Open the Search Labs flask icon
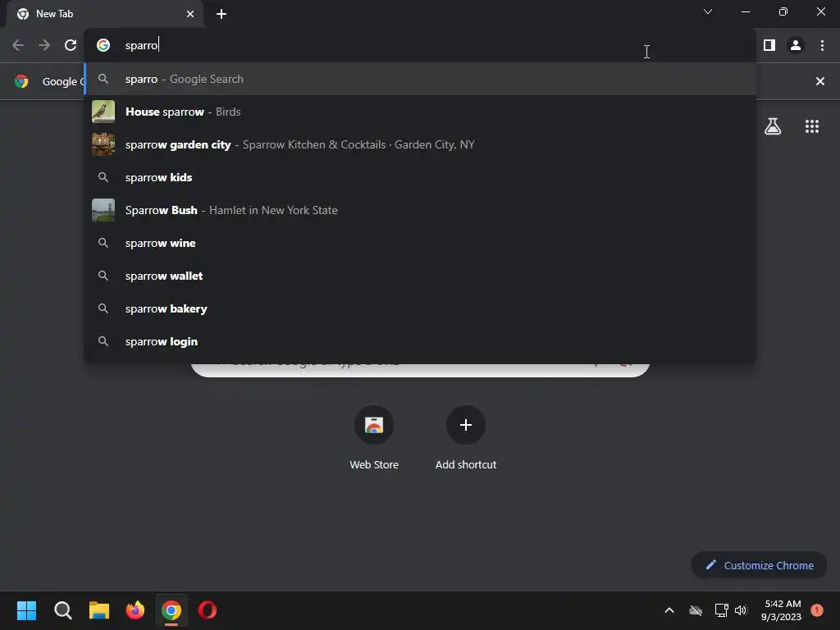840x630 pixels. [773, 126]
